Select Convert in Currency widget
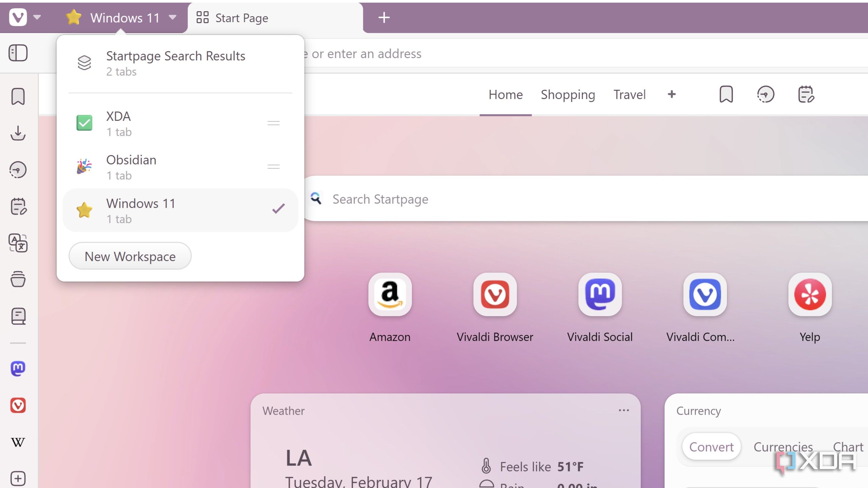This screenshot has width=868, height=488. [x=711, y=447]
